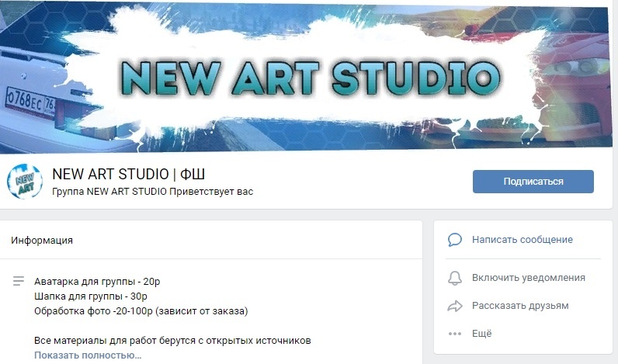This screenshot has height=364, width=618.
Task: Click the Аватарка для группы price line
Action: tap(97, 282)
